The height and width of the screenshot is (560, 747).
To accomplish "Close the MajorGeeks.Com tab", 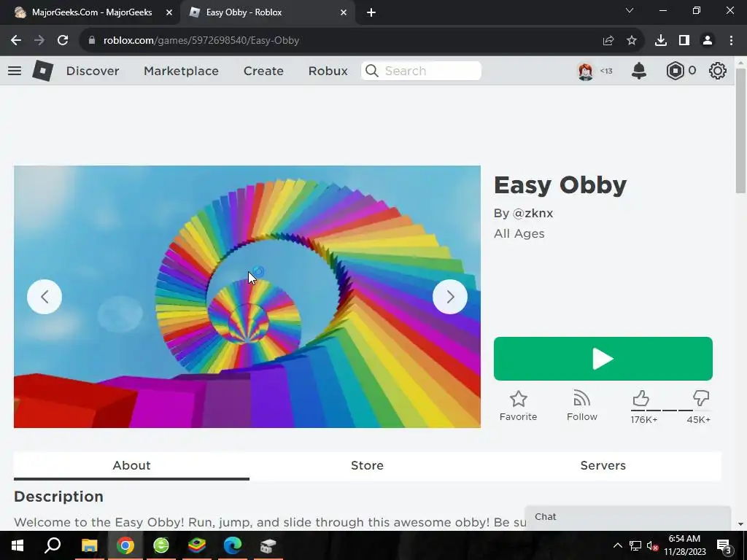I will (x=169, y=13).
